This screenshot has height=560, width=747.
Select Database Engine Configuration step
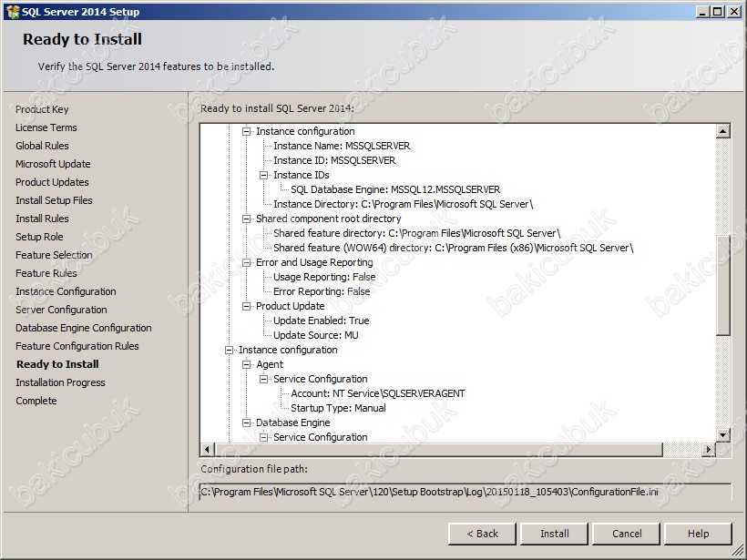(84, 328)
